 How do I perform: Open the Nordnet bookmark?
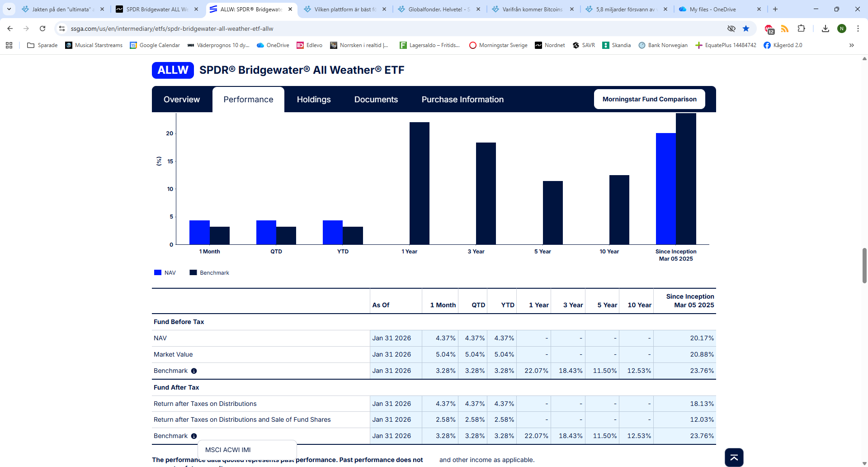pyautogui.click(x=550, y=45)
